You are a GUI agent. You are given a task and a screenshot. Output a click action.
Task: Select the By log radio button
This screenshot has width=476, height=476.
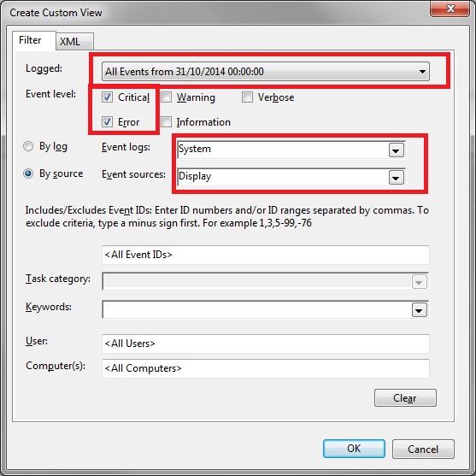[28, 146]
